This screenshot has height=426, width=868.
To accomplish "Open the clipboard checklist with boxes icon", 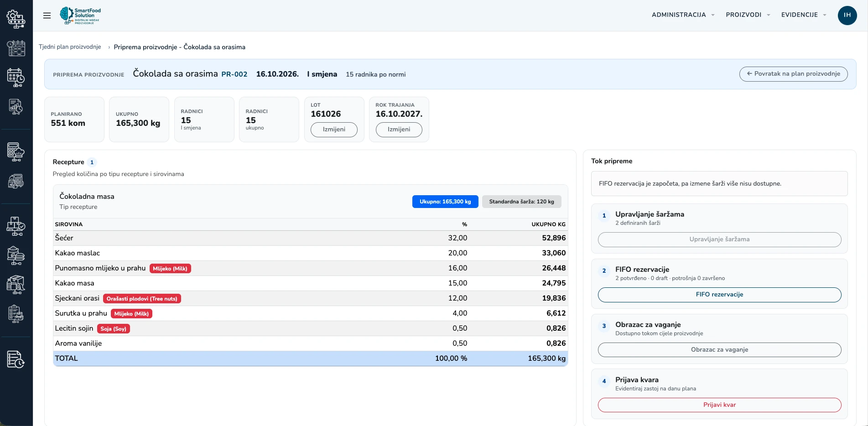I will point(16,314).
